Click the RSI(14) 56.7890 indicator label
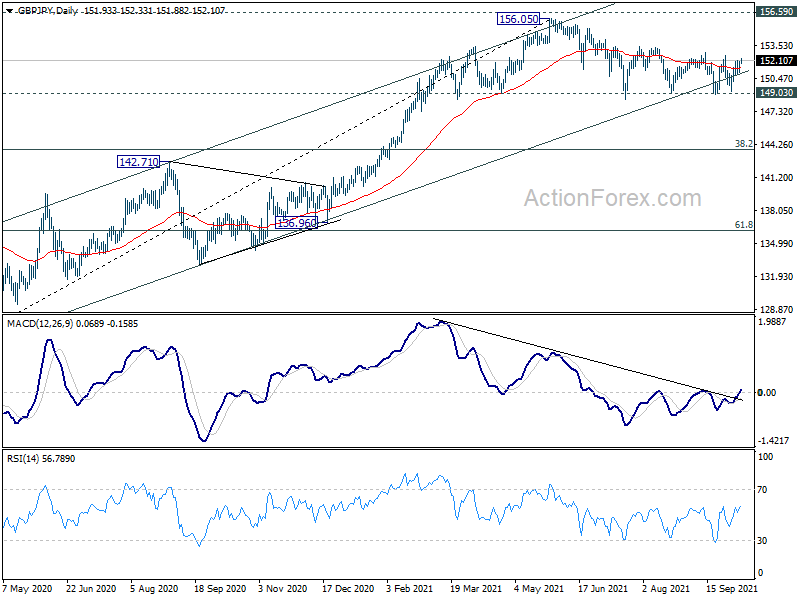 [x=41, y=459]
